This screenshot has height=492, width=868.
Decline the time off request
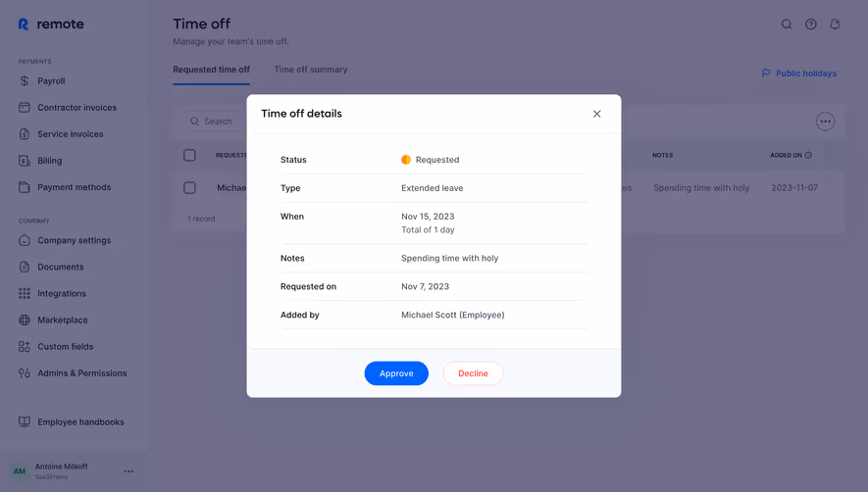tap(473, 373)
